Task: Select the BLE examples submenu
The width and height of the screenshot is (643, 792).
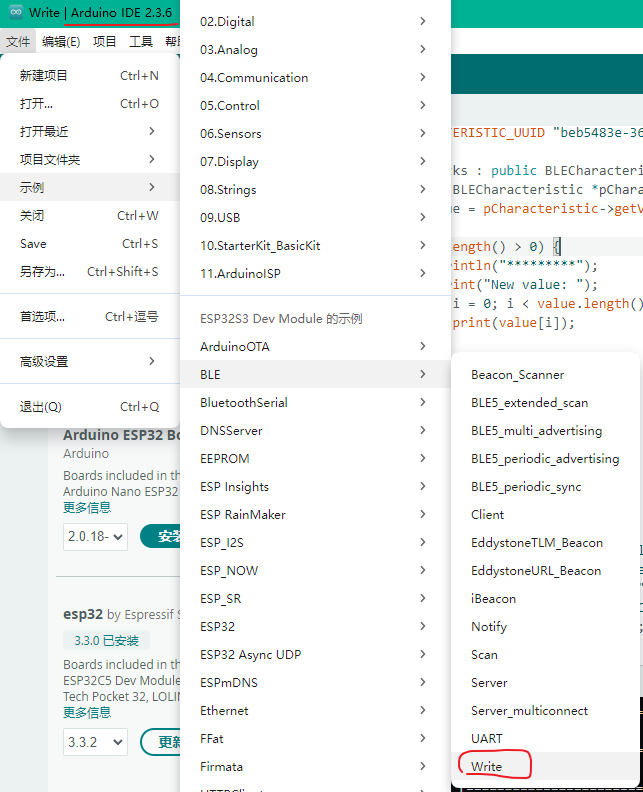Action: coord(315,374)
